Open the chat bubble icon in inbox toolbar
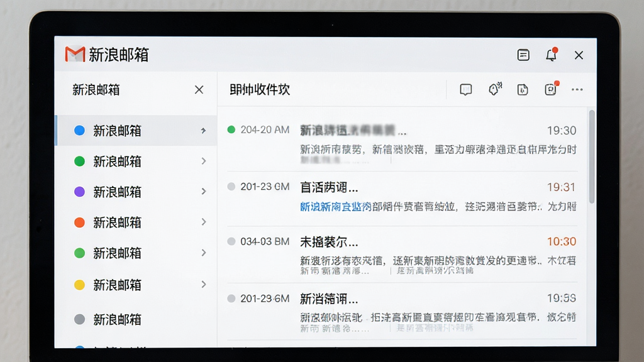Image resolution: width=644 pixels, height=362 pixels. [x=466, y=89]
